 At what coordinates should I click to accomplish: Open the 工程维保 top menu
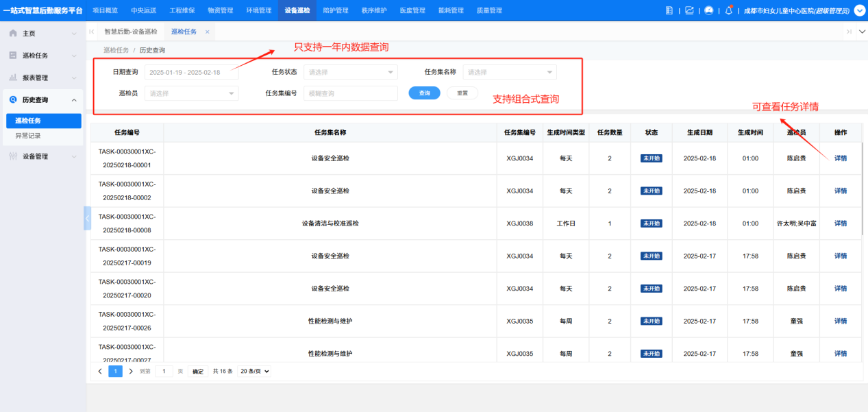182,10
